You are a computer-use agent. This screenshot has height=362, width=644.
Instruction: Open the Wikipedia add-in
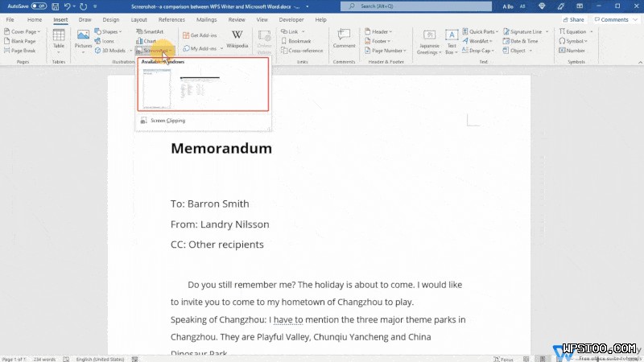point(237,39)
